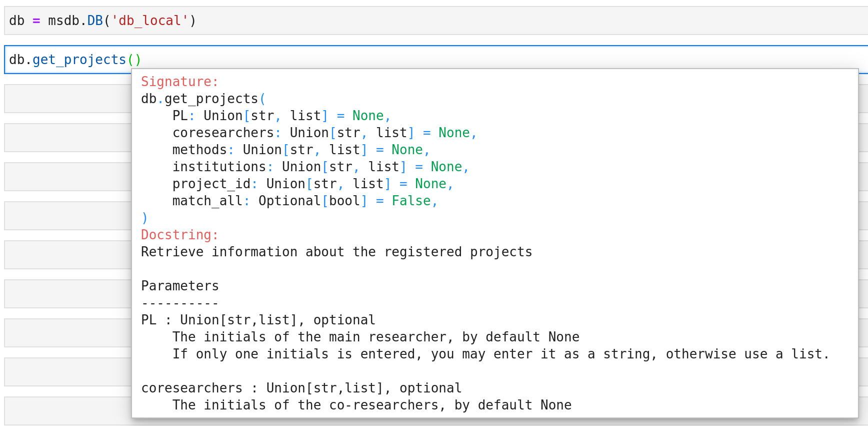Click the red Docstring: heading in tooltip

pyautogui.click(x=179, y=235)
